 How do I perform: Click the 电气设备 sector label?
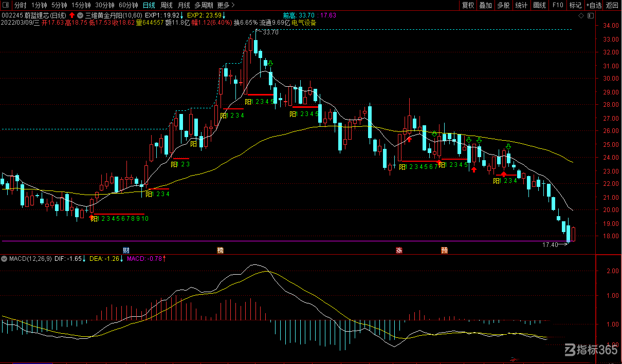pos(304,23)
